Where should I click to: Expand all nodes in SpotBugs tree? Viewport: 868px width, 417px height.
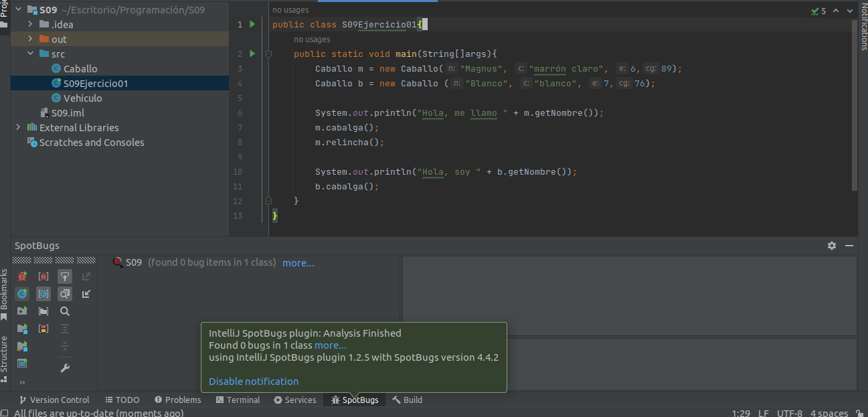point(65,329)
